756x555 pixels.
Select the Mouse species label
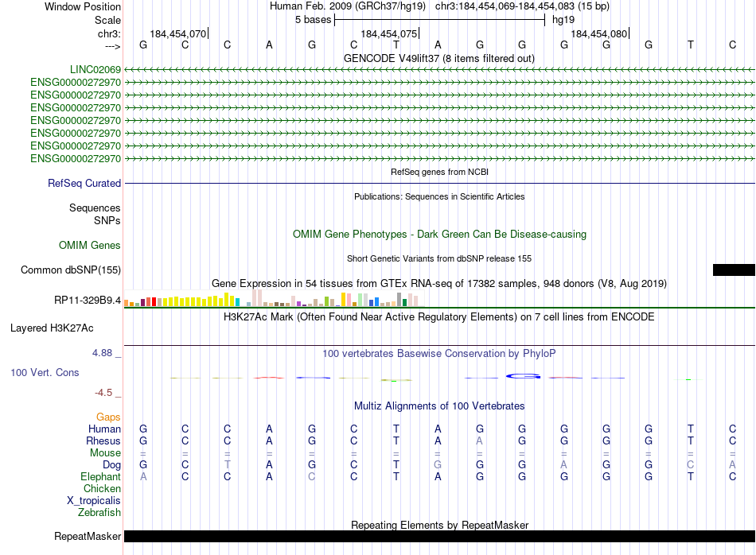tap(105, 453)
